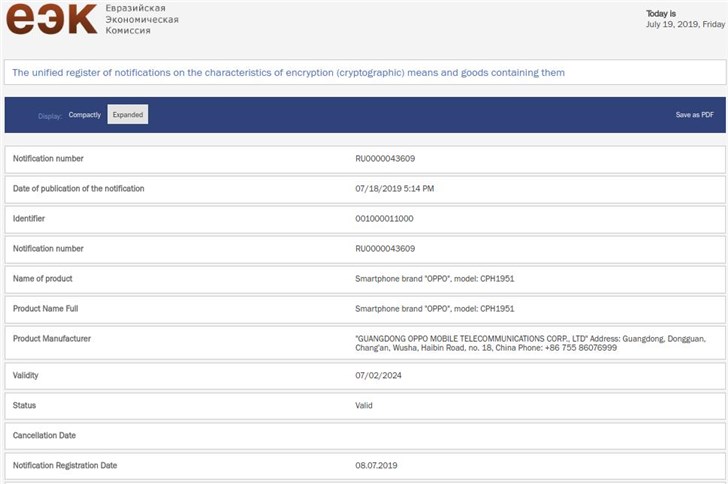The image size is (728, 484).
Task: Click the Date of publication label
Action: click(78, 189)
